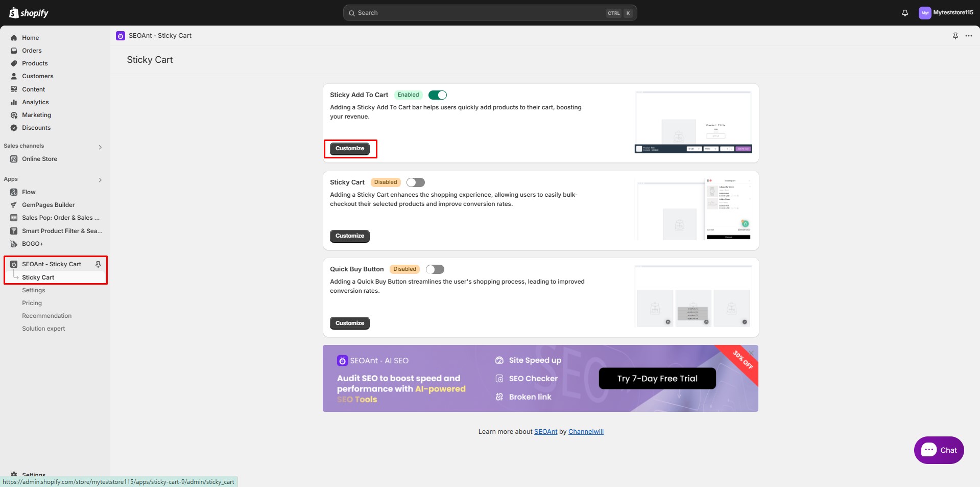Customize the Sticky Cart feature
The height and width of the screenshot is (487, 980).
pos(350,236)
